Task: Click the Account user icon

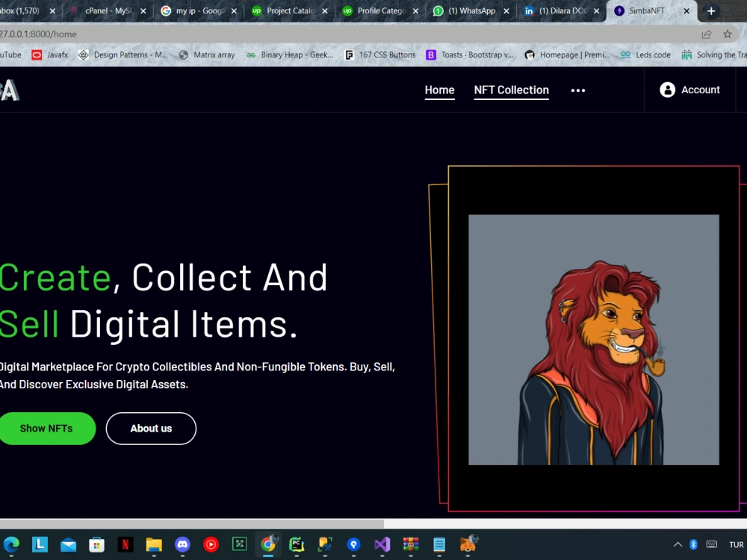Action: 667,90
